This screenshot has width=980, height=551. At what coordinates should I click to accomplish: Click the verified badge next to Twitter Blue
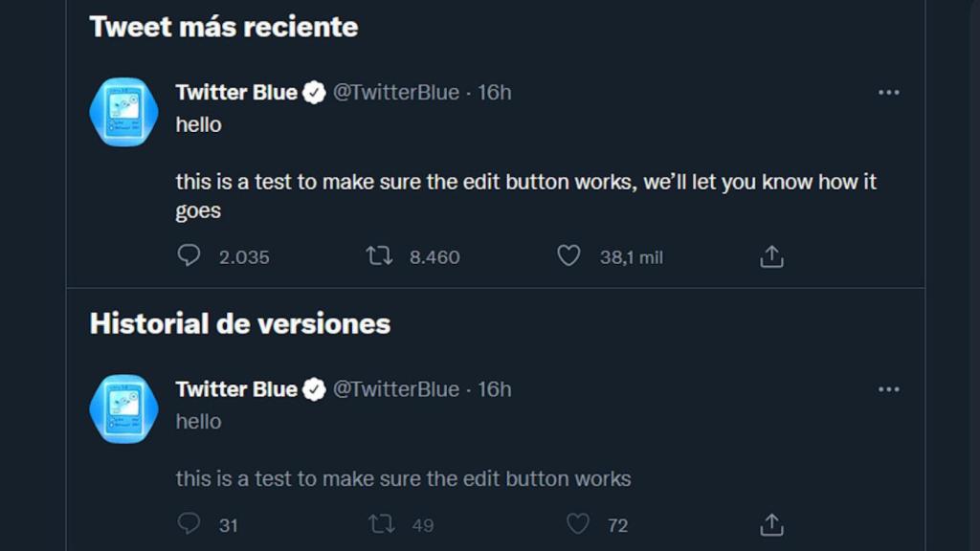pyautogui.click(x=312, y=92)
